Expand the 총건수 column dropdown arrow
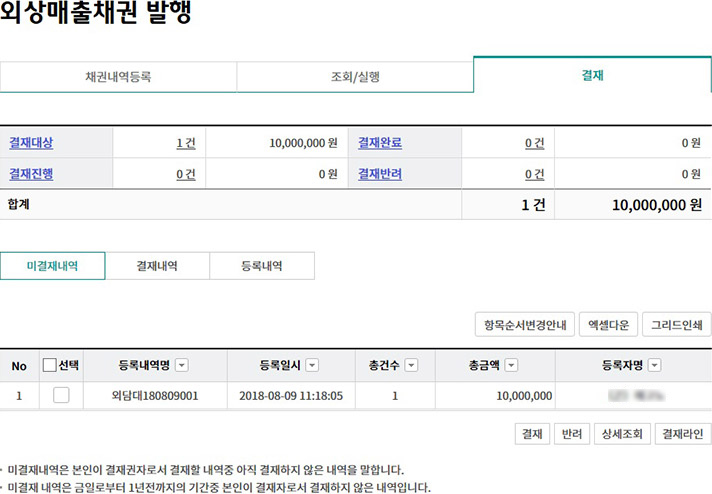 411,366
